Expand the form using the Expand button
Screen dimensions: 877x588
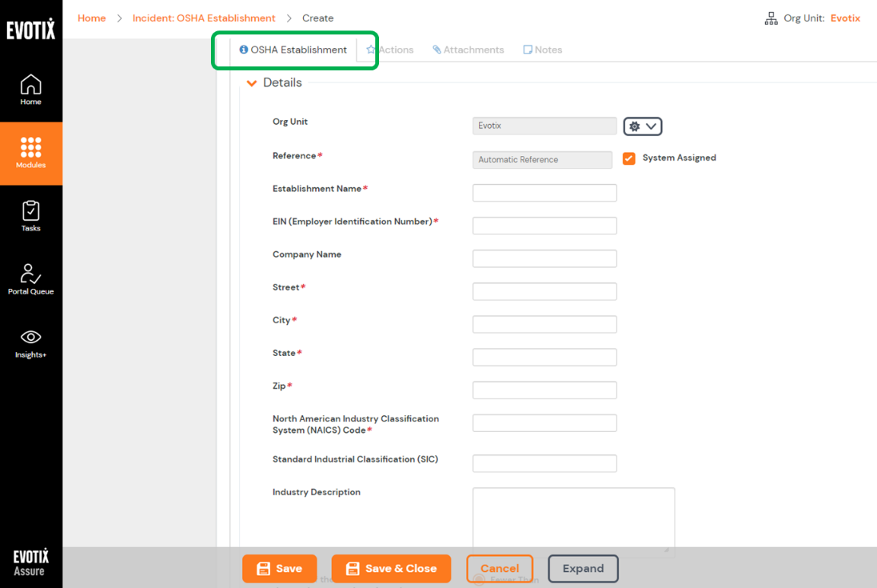pos(583,568)
